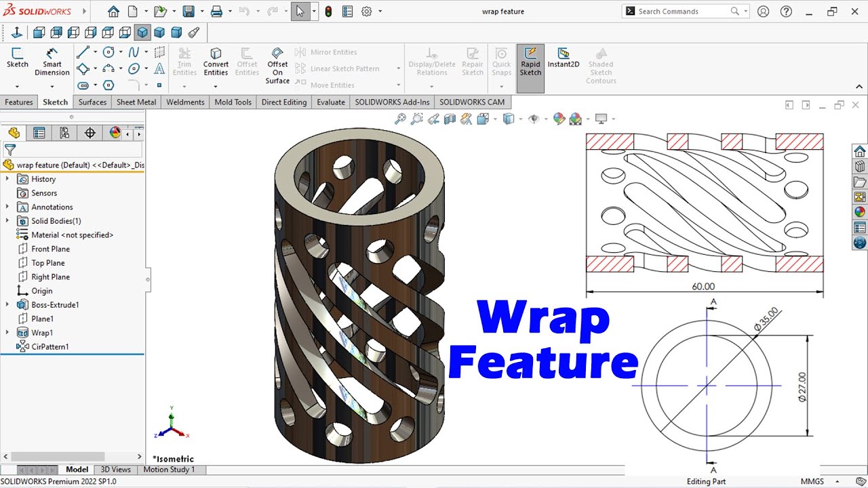The width and height of the screenshot is (868, 488).
Task: Click Zoom to Fit magnifier icon
Action: (401, 119)
